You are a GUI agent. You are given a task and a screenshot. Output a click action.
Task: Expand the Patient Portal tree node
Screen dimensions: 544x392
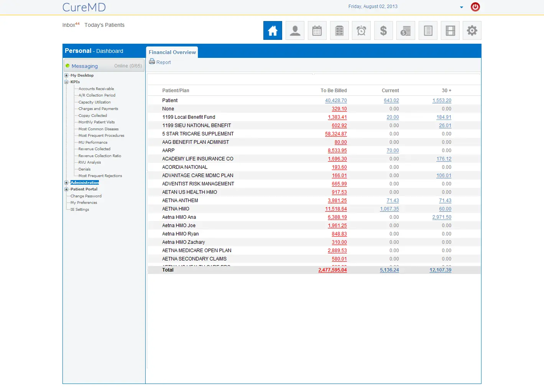pyautogui.click(x=66, y=189)
